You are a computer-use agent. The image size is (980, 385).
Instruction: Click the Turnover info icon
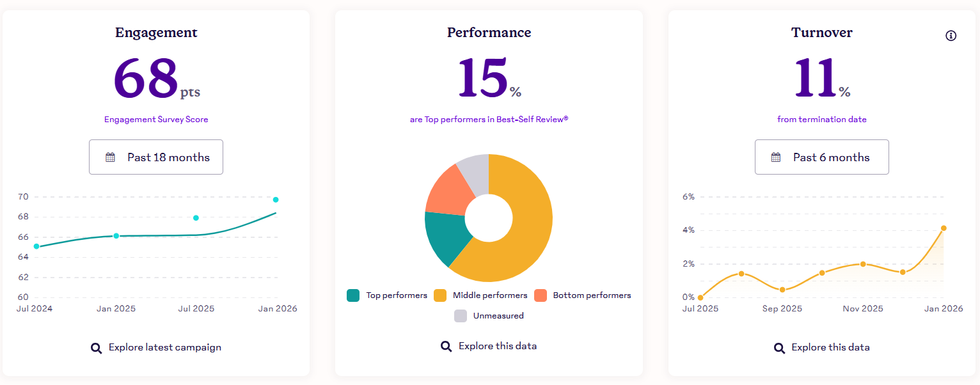pyautogui.click(x=951, y=36)
